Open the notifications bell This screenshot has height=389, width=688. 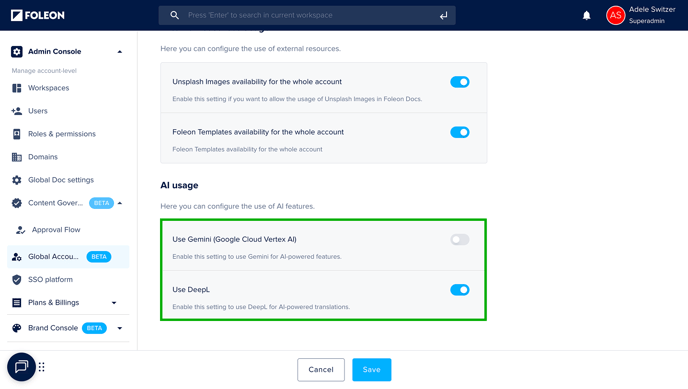(x=587, y=16)
